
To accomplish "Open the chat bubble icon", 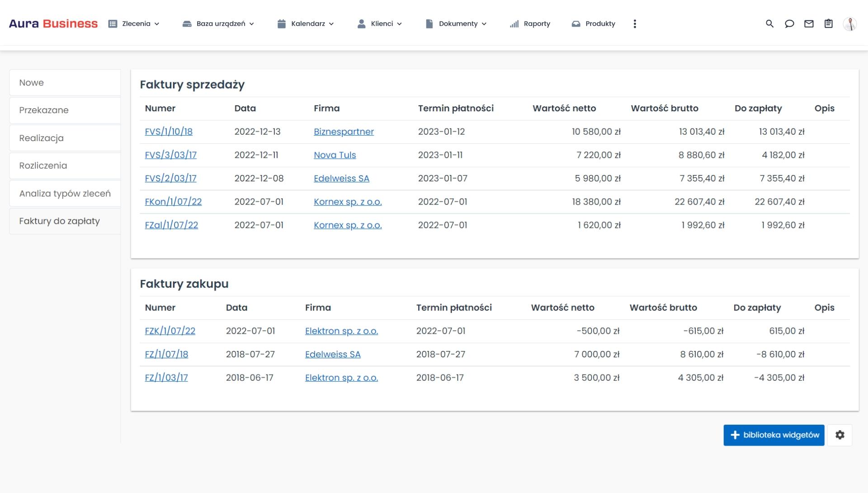I will (x=789, y=24).
